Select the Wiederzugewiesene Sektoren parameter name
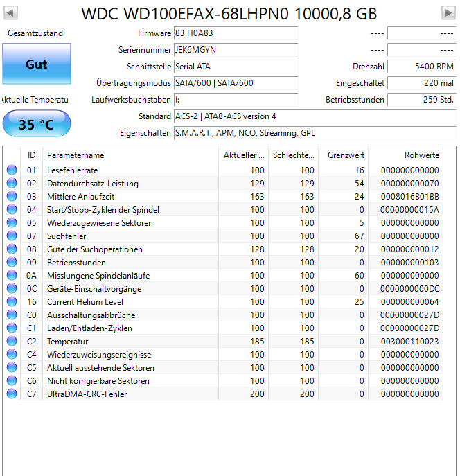This screenshot has height=476, width=460. 100,223
